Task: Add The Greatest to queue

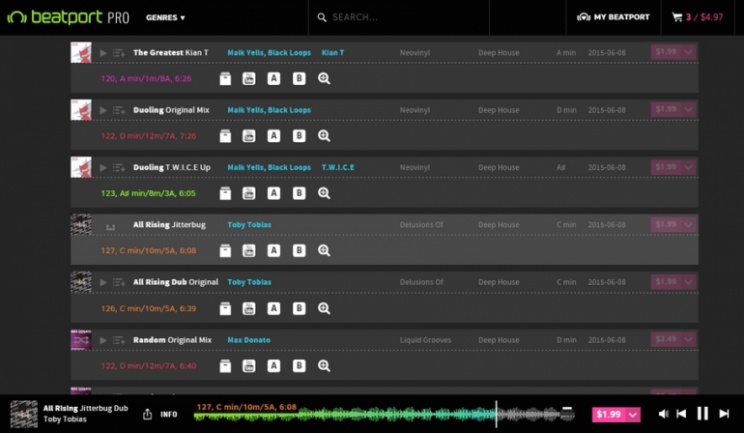Action: tap(119, 53)
